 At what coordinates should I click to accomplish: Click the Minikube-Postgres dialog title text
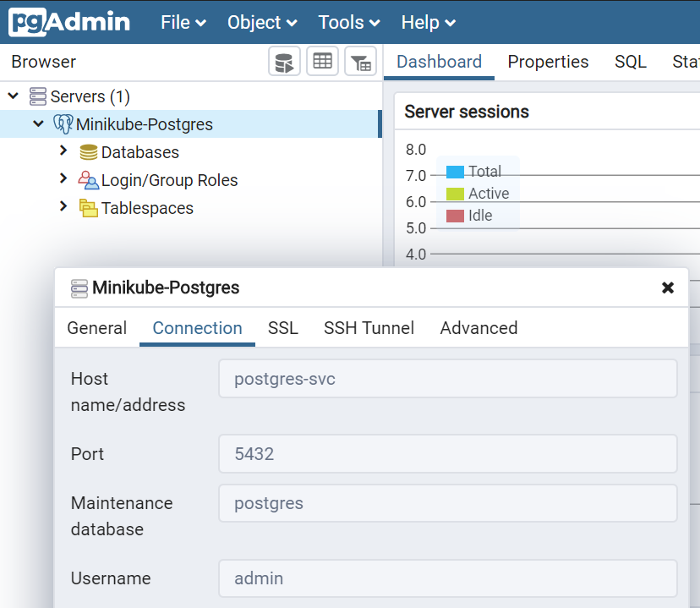coord(166,288)
